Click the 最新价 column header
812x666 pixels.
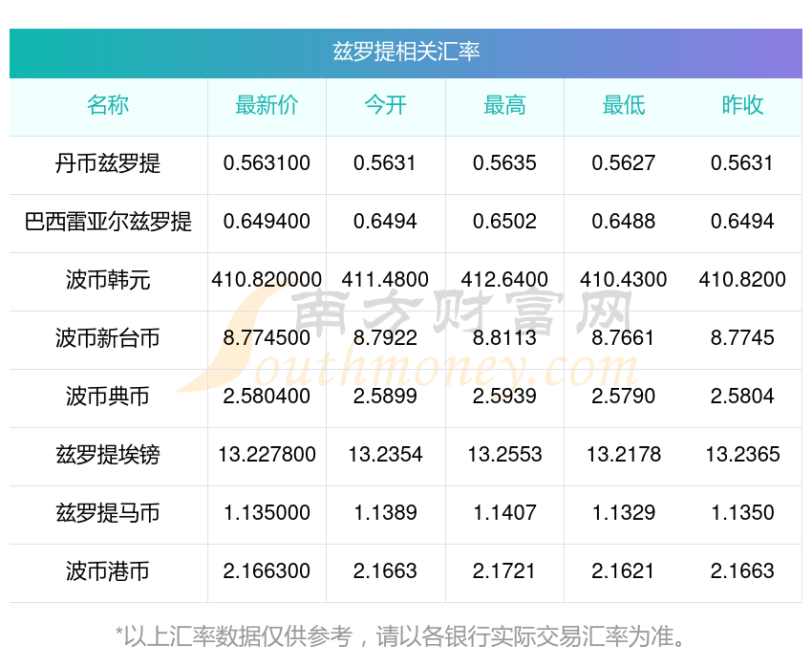(x=267, y=105)
